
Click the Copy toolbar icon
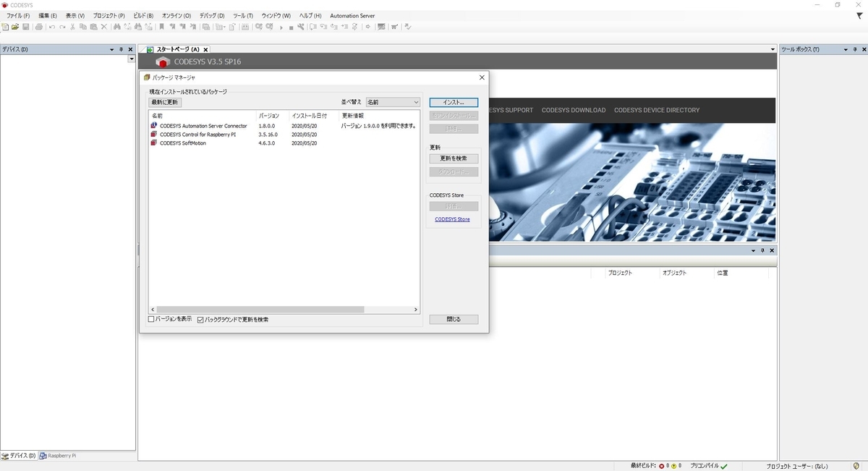click(x=83, y=27)
